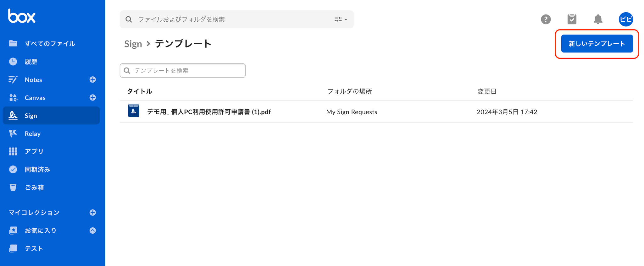
Task: Sort by 変更日 column header
Action: pos(487,91)
